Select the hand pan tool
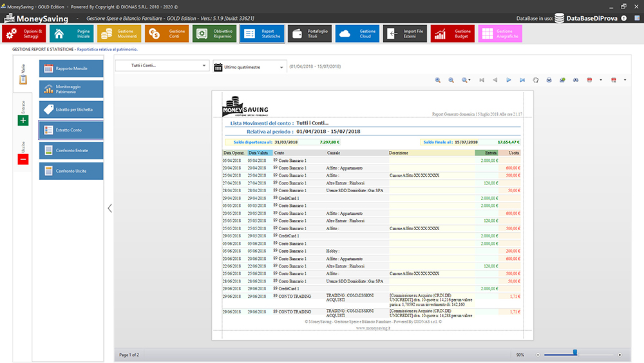 click(x=536, y=80)
